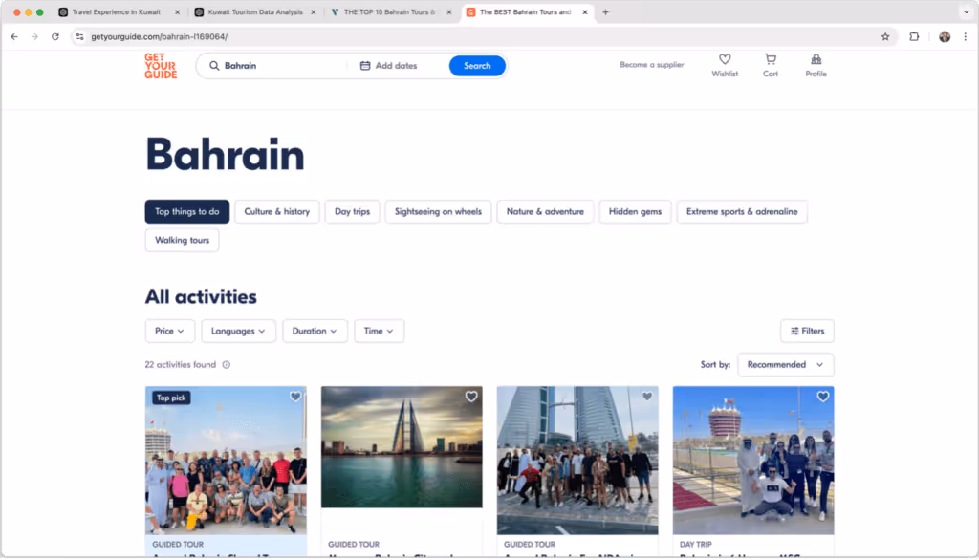979x560 pixels.
Task: Click the 22 activities found text
Action: click(x=181, y=365)
